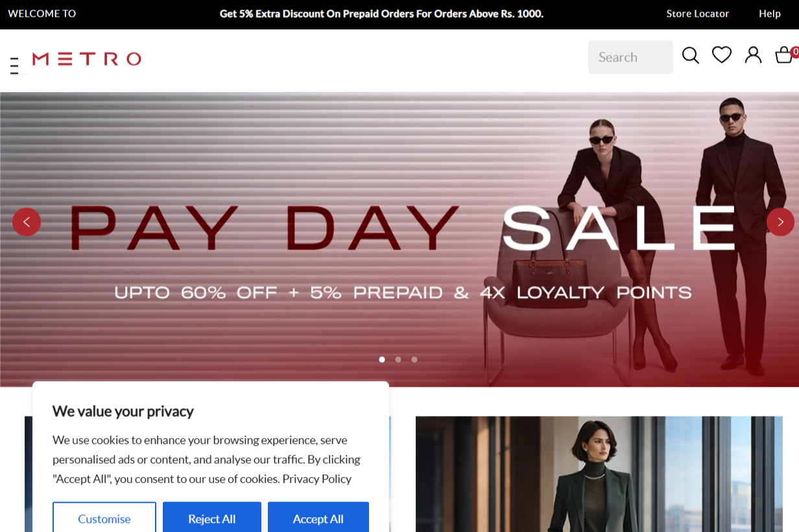The height and width of the screenshot is (532, 799).
Task: Open the woman in blazer promo image
Action: coord(599,474)
